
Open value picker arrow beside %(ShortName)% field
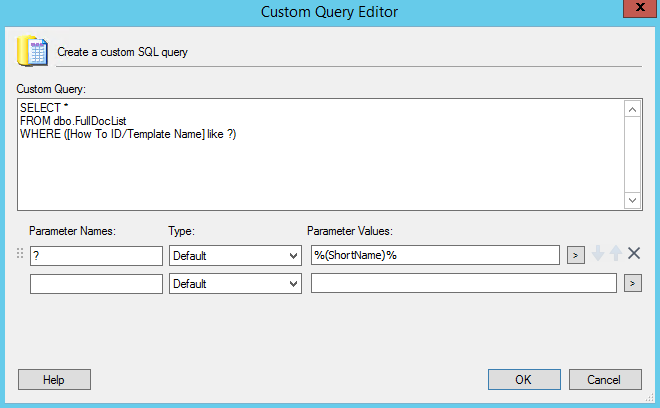(575, 255)
